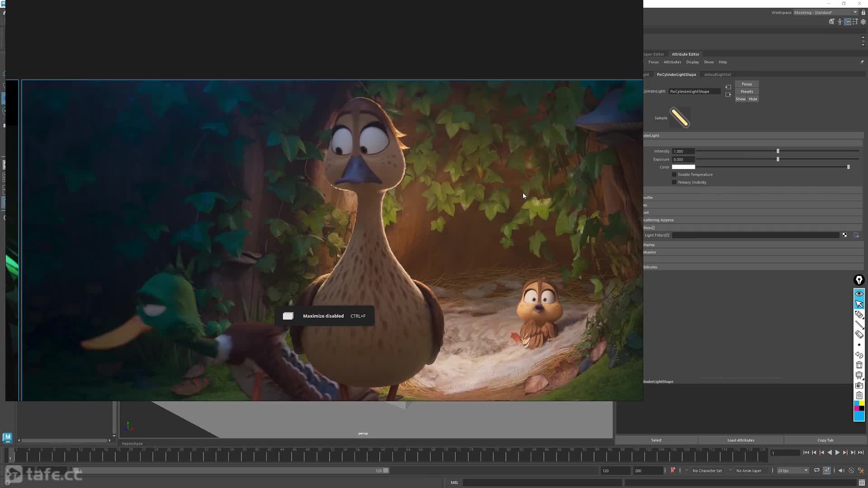The height and width of the screenshot is (488, 868).
Task: Choose the dot brush size in annotation toolbar
Action: point(859,345)
